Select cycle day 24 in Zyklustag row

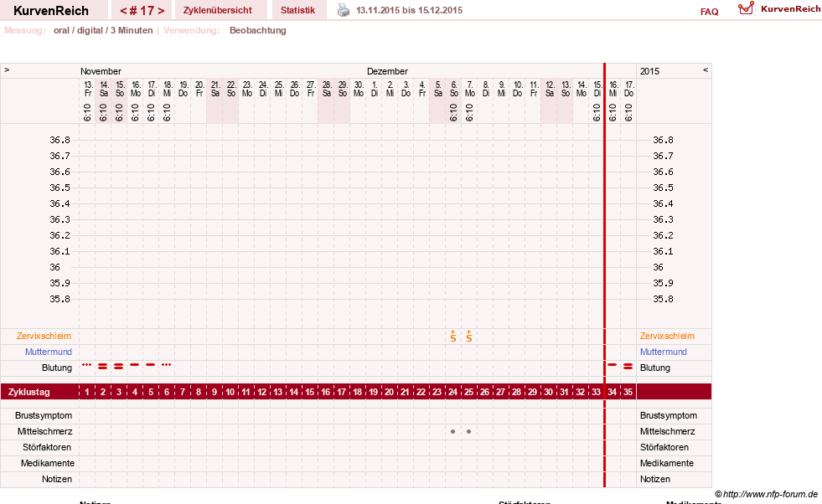pyautogui.click(x=453, y=392)
